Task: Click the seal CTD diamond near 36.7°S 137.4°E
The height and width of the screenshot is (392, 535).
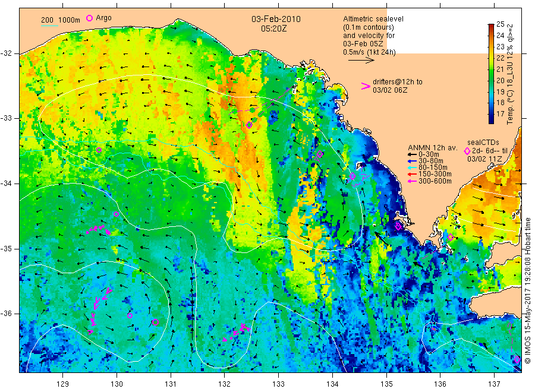Action: [517, 359]
